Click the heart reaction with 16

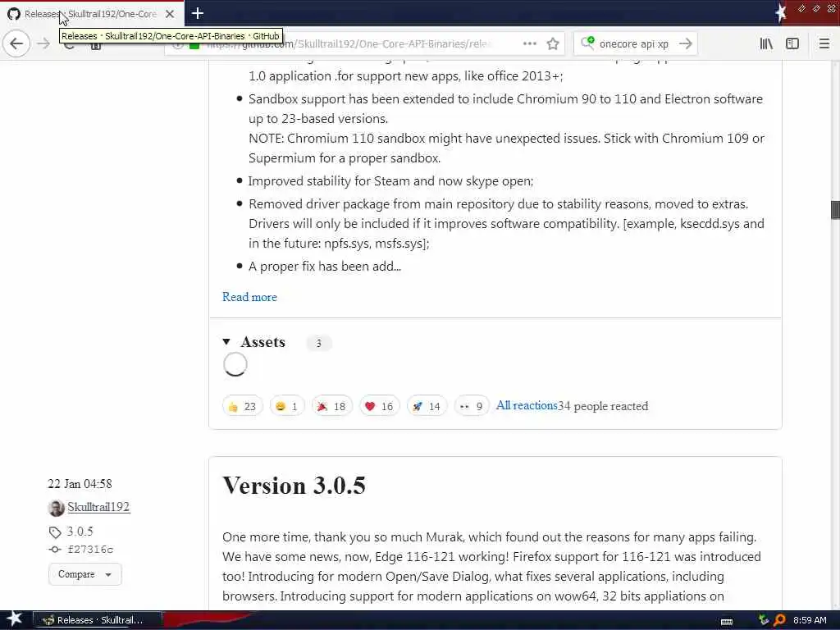coord(379,407)
